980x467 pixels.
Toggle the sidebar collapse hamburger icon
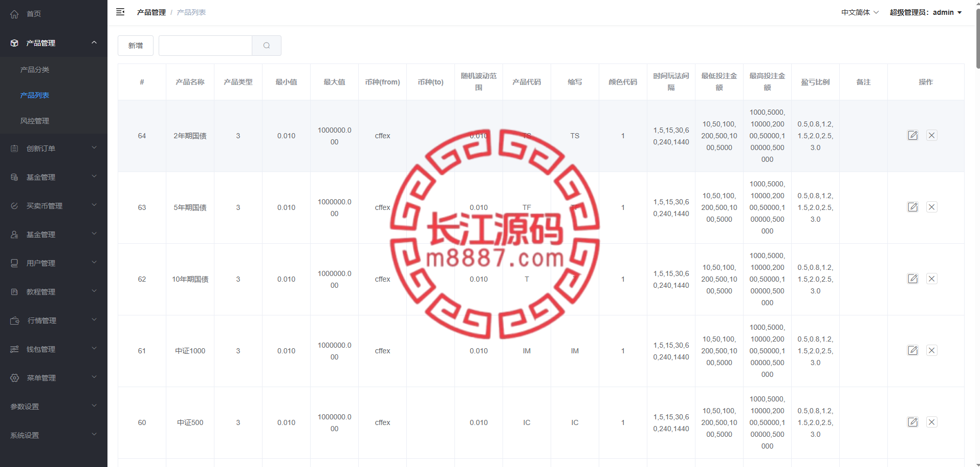[x=120, y=12]
